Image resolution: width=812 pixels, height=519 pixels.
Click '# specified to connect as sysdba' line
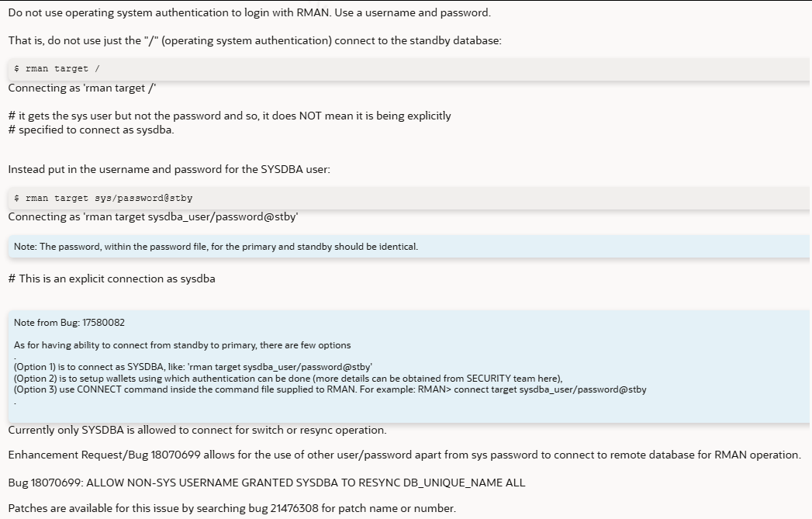[92, 130]
